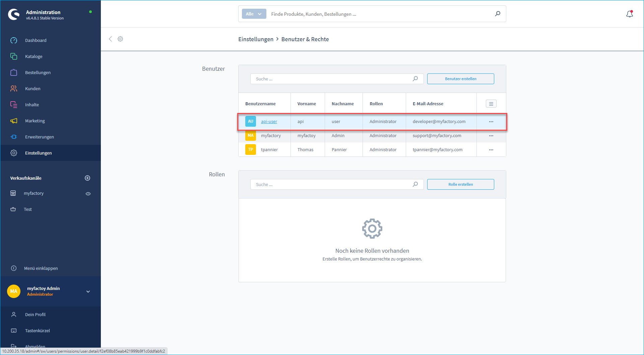Open the api-user detail link
Image resolution: width=644 pixels, height=355 pixels.
pyautogui.click(x=269, y=121)
